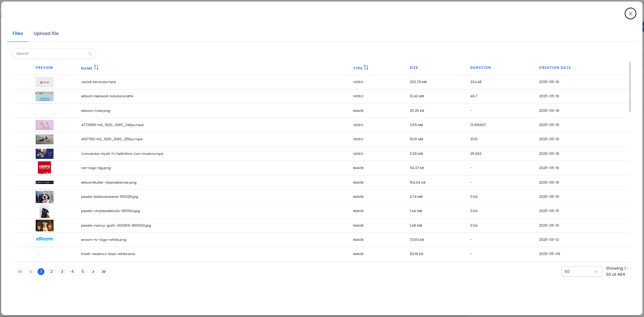
Task: Click file name eRoom Cast.png
Action: click(x=95, y=111)
